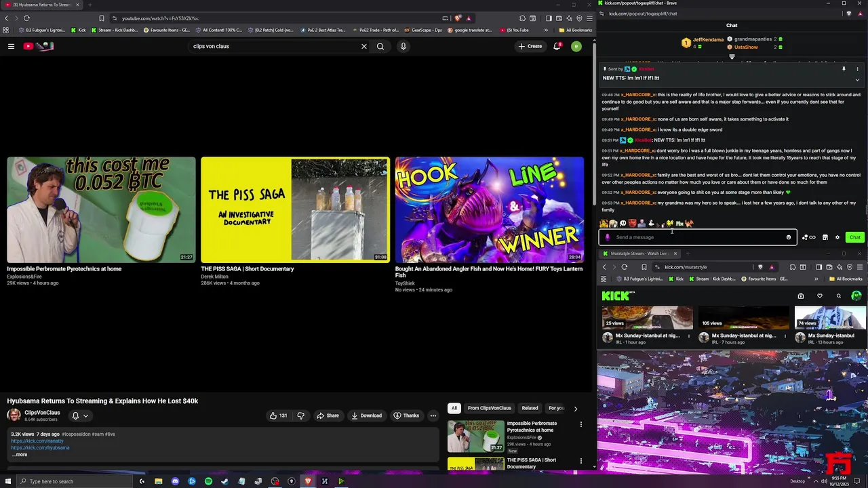Open Kick search magnifier in Muratstyle window
This screenshot has width=868, height=488.
838,296
